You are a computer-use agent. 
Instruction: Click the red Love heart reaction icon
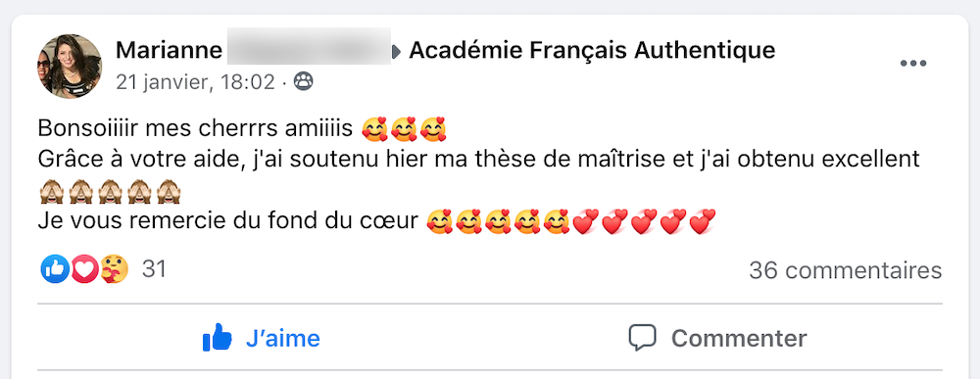[84, 269]
